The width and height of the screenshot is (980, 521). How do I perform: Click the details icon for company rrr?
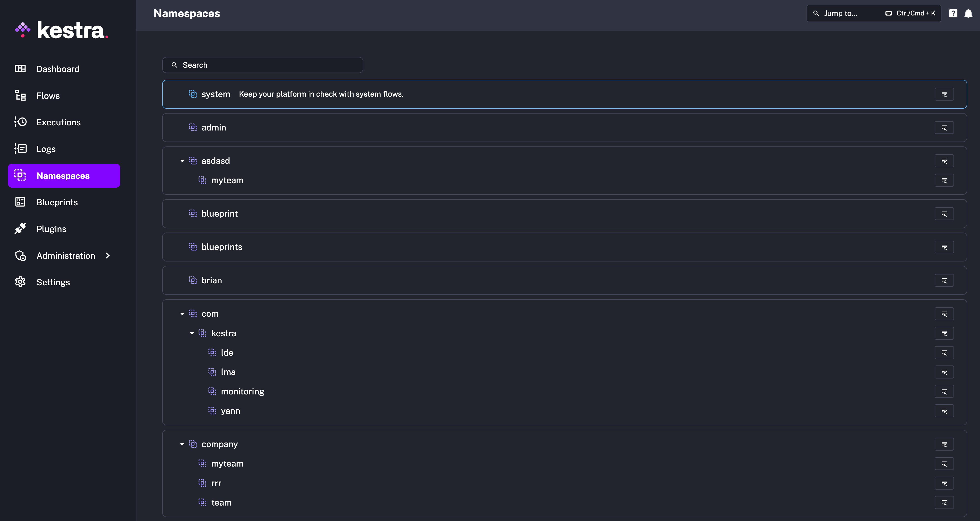[944, 483]
